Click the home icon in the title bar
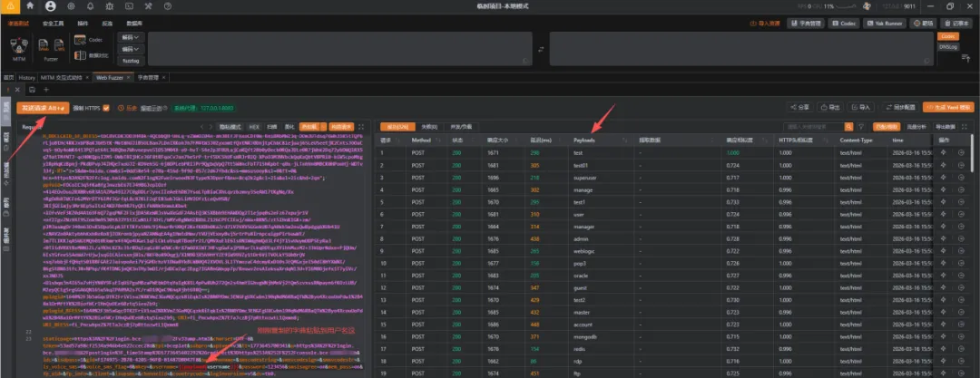This screenshot has width=980, height=378. pos(30,6)
